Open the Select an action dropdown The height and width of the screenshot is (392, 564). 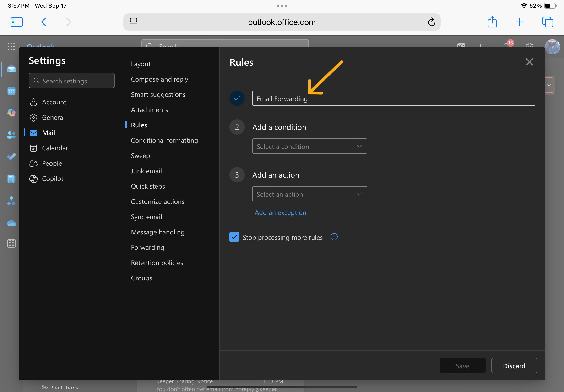pyautogui.click(x=309, y=194)
